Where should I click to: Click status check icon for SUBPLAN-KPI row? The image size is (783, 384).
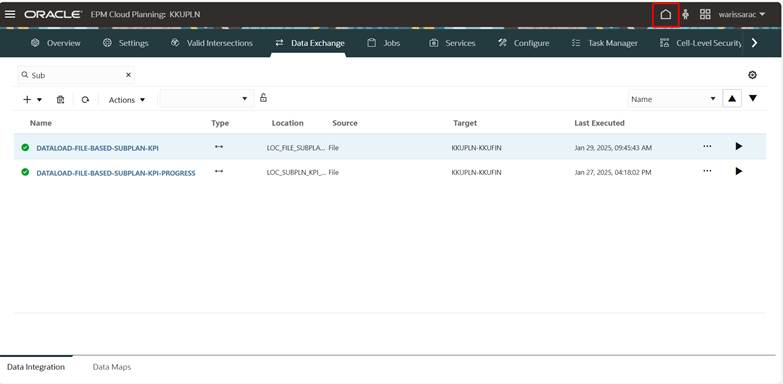(x=25, y=147)
